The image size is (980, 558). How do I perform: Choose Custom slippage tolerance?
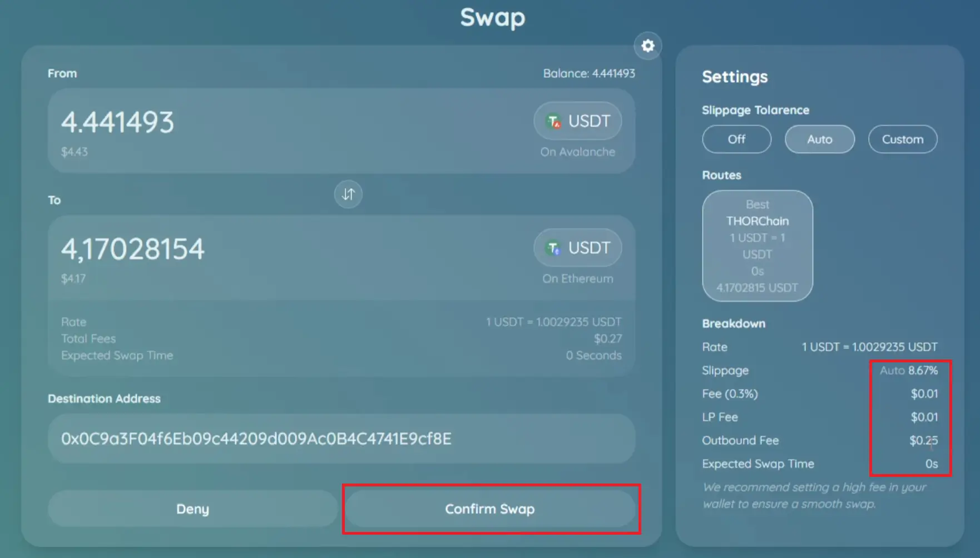pyautogui.click(x=902, y=139)
